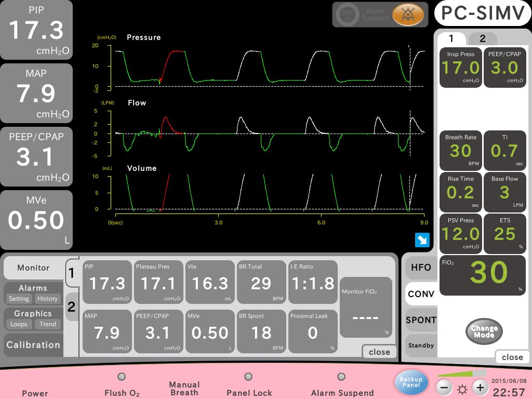The width and height of the screenshot is (532, 399).
Task: Click the brightness sun icon
Action: pos(462,389)
